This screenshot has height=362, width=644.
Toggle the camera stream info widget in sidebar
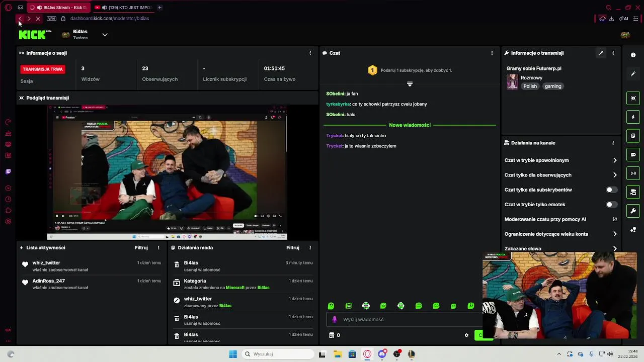(x=633, y=192)
